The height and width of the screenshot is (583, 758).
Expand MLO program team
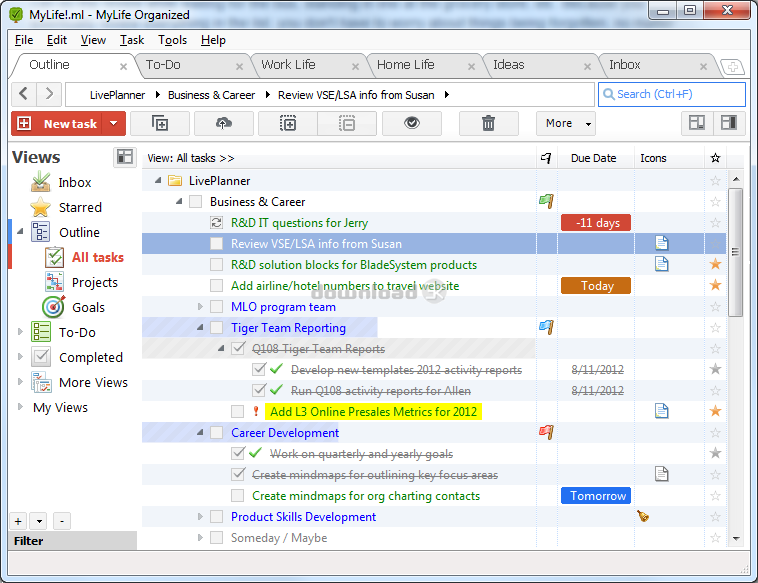tap(200, 306)
